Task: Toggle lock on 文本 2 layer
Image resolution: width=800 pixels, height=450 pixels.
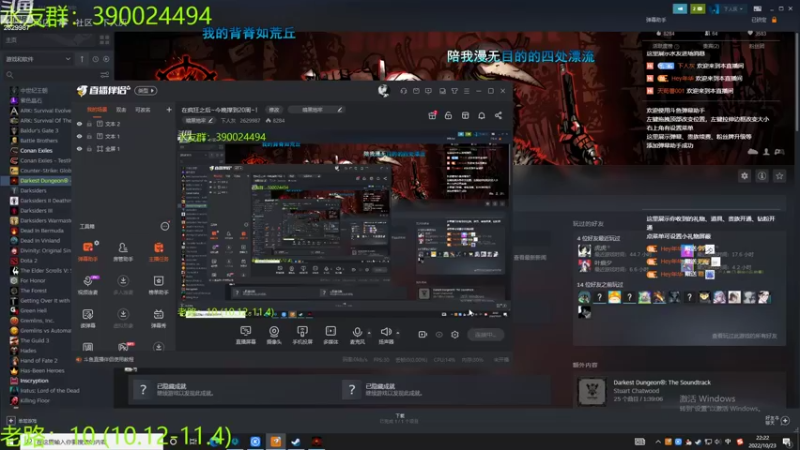Action: [89, 124]
